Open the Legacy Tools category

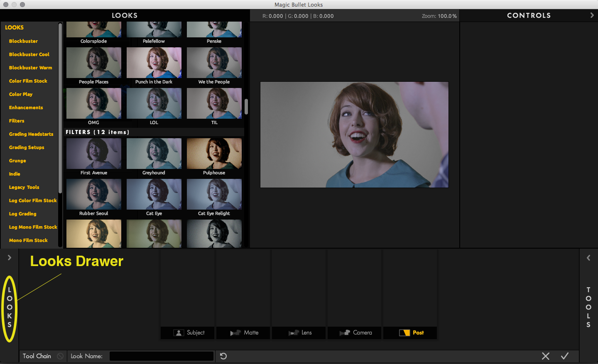(24, 187)
